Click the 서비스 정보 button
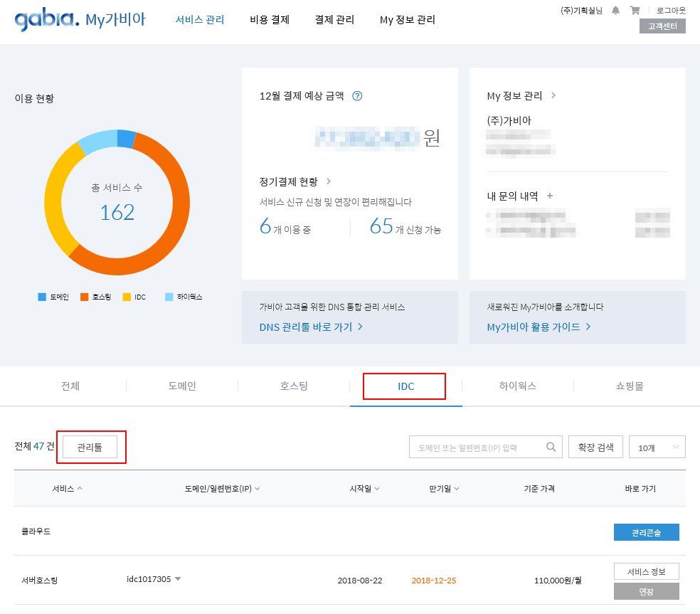 (x=647, y=571)
